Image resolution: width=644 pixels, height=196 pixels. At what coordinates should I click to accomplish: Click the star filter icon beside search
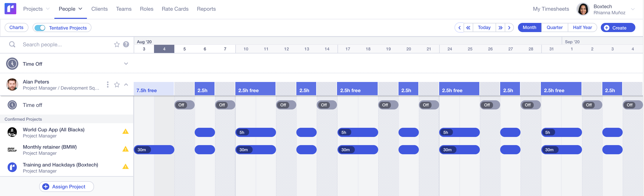click(117, 45)
